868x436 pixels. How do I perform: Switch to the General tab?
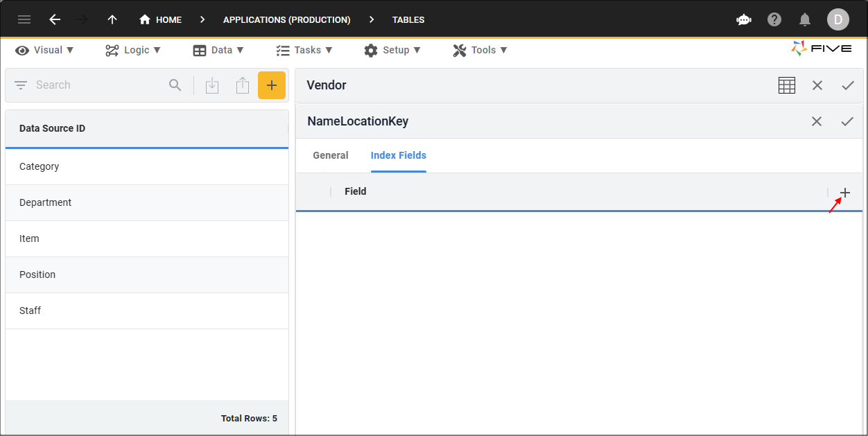(x=331, y=155)
